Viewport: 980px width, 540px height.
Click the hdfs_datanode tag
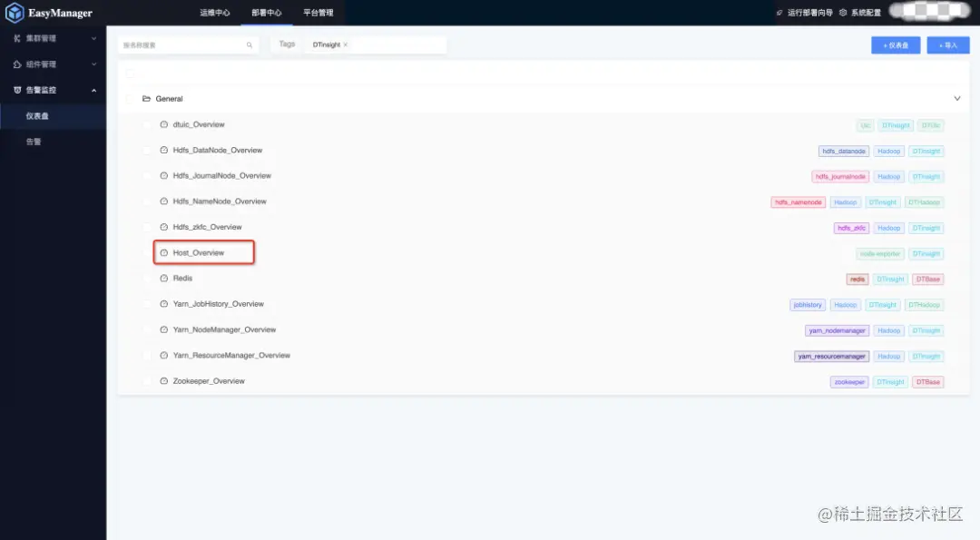pyautogui.click(x=844, y=152)
